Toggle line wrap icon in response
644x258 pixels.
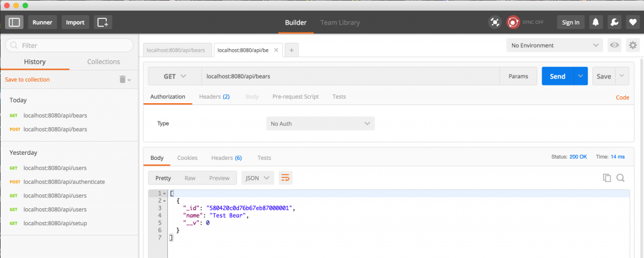(286, 178)
